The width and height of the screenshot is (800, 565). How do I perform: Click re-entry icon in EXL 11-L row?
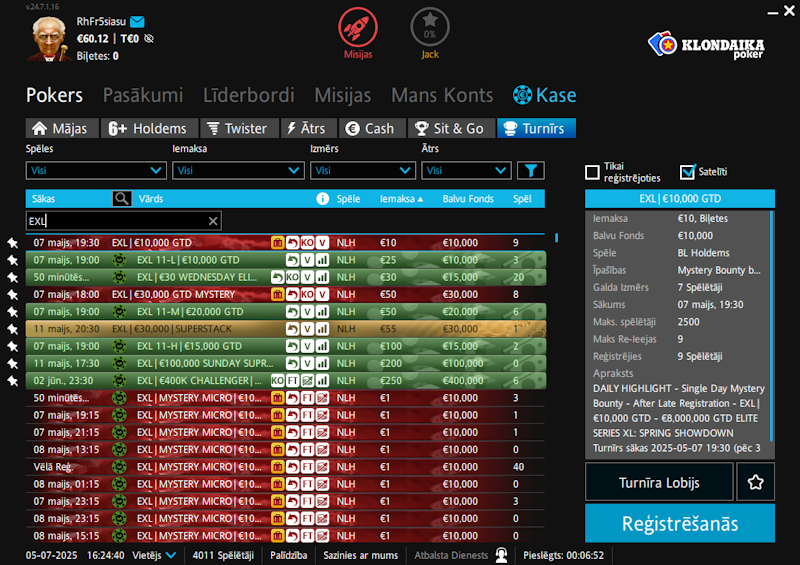tap(292, 260)
